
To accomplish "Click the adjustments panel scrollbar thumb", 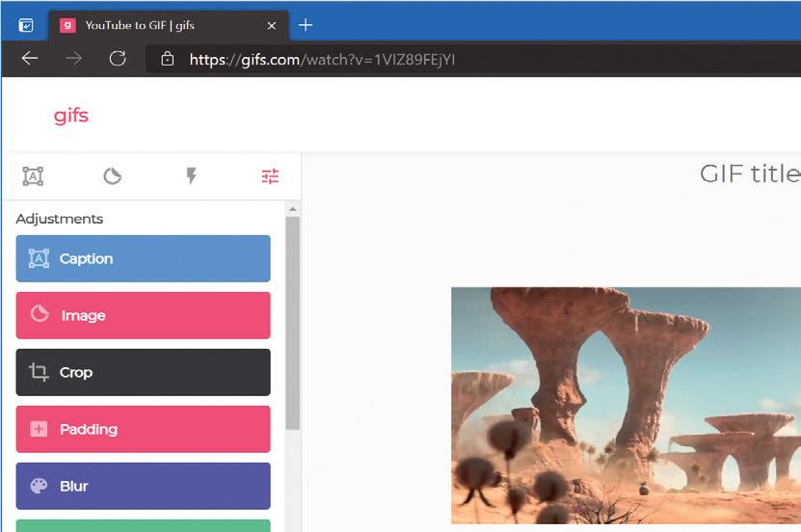I will point(293,323).
